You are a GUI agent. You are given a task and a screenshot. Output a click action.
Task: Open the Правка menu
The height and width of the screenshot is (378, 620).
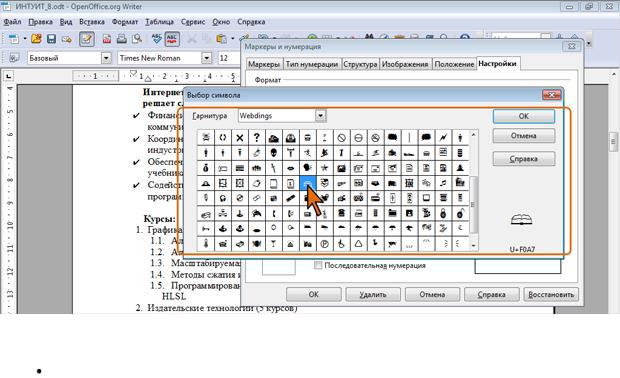pyautogui.click(x=40, y=22)
